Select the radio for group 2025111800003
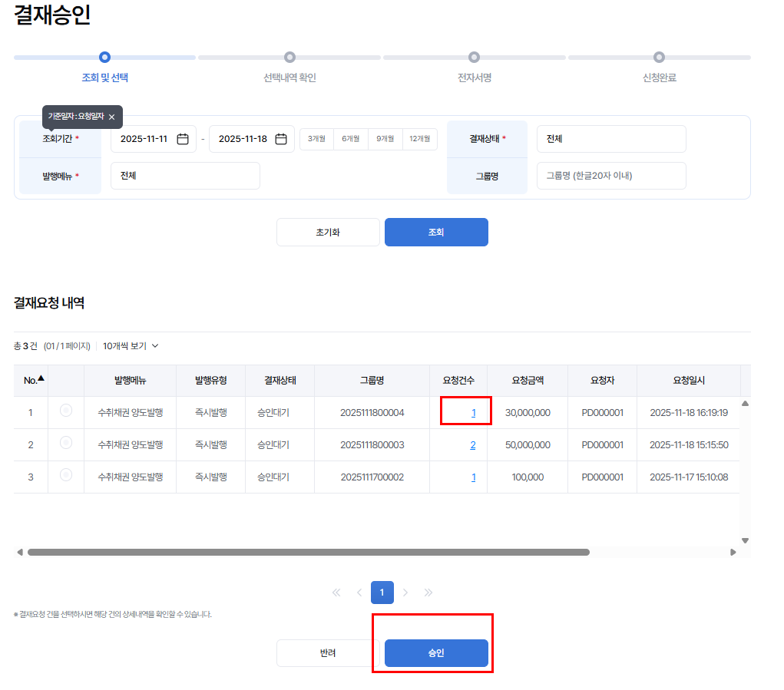Screen dimensions: 784x690 (66, 443)
